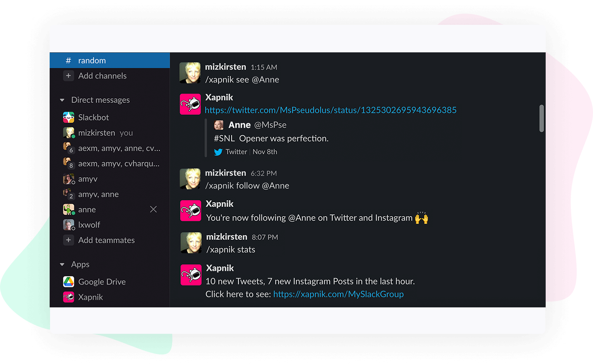The image size is (593, 364).
Task: Click the plus icon beside Add teammates
Action: tap(68, 240)
